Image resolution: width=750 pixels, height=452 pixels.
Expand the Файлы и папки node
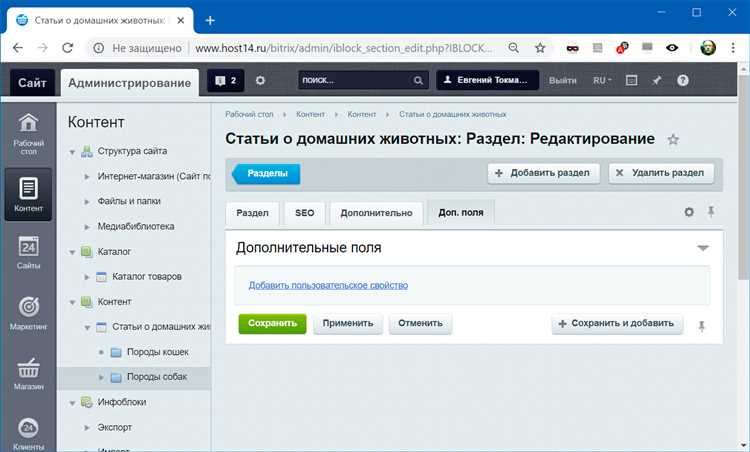87,201
